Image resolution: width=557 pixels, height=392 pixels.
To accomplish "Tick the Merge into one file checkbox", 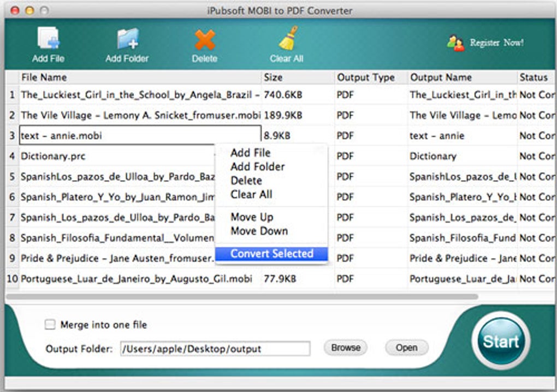I will tap(50, 324).
